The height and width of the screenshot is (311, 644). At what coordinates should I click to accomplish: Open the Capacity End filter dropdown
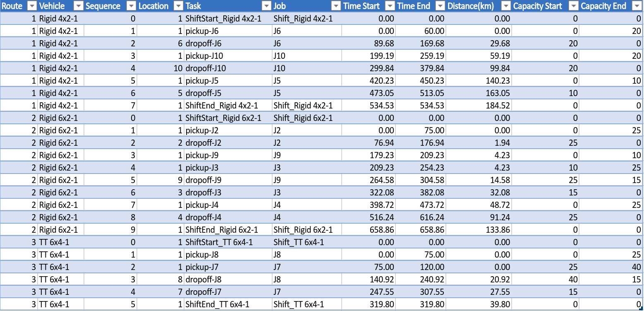(636, 6)
